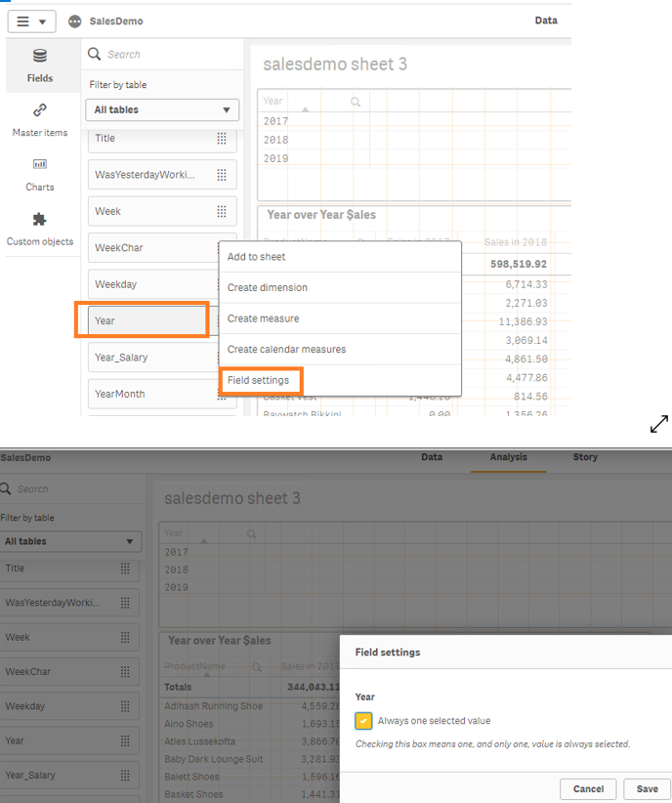Click the expand arrows icon
This screenshot has width=672, height=803.
click(x=659, y=424)
